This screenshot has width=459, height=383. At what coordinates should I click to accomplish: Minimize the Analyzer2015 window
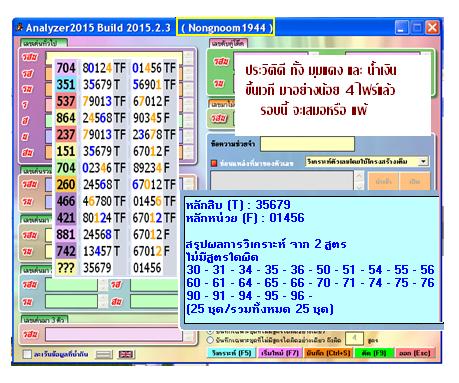click(x=402, y=28)
